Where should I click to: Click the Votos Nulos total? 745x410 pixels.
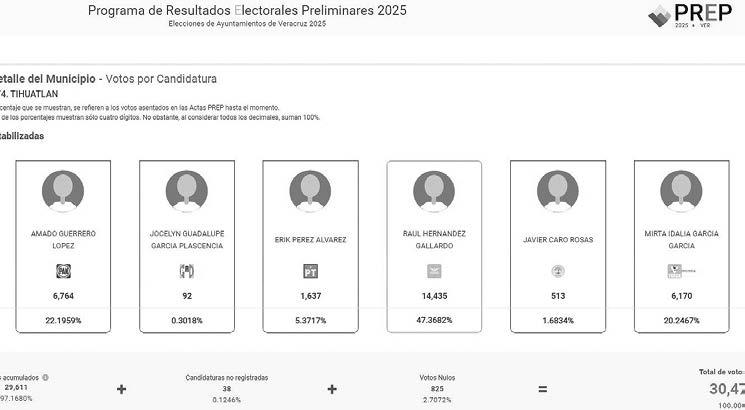coord(437,387)
